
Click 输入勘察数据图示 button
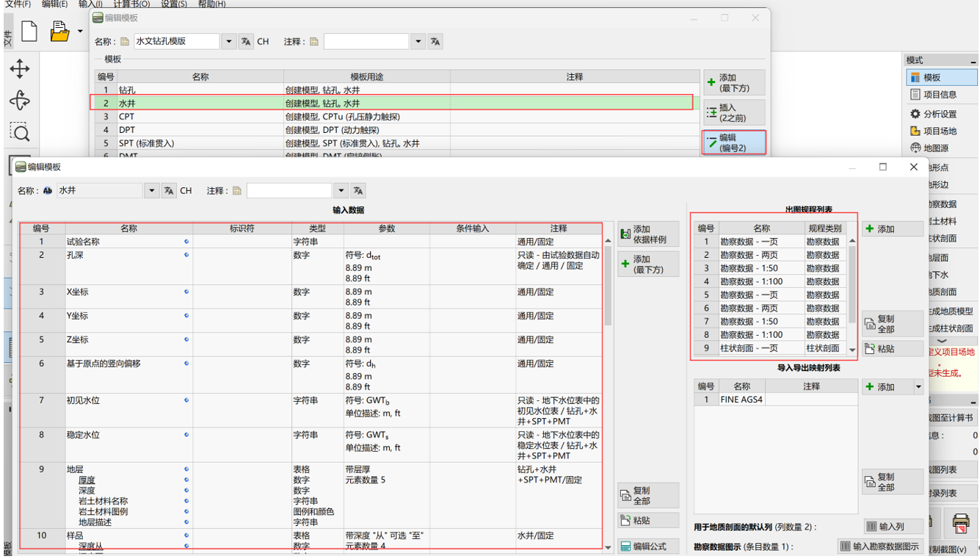pyautogui.click(x=880, y=547)
